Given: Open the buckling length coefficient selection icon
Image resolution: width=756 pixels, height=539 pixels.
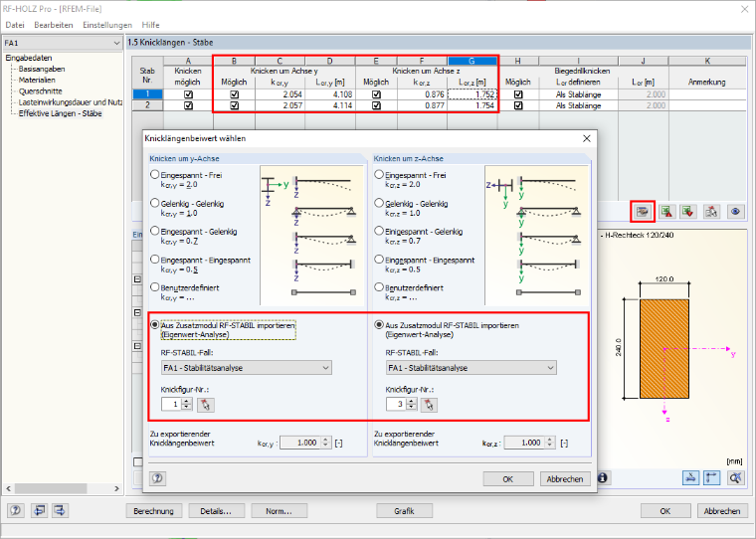Looking at the screenshot, I should pos(643,212).
